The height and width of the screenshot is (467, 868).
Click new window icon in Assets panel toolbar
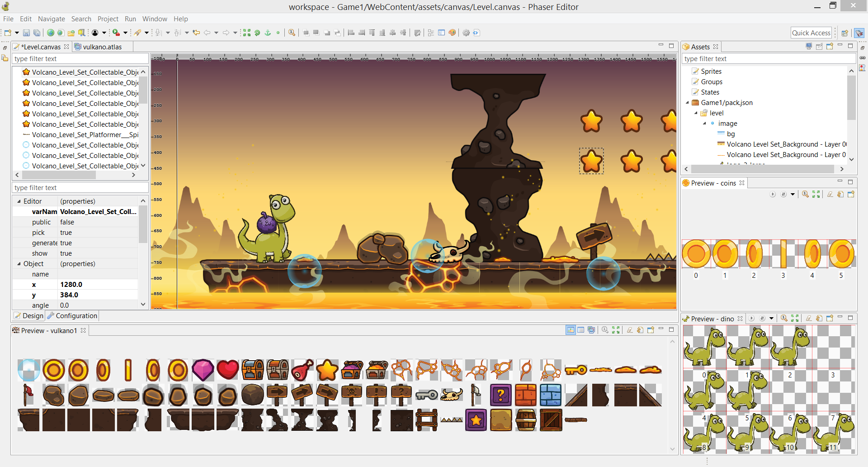click(830, 46)
